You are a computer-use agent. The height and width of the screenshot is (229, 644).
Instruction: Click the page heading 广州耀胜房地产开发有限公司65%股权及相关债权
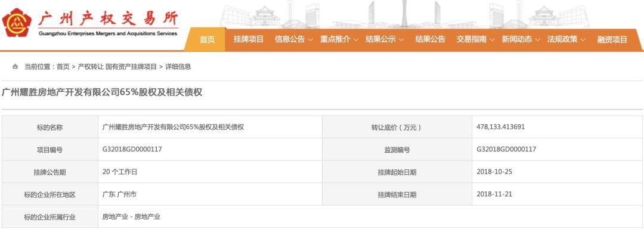click(102, 92)
